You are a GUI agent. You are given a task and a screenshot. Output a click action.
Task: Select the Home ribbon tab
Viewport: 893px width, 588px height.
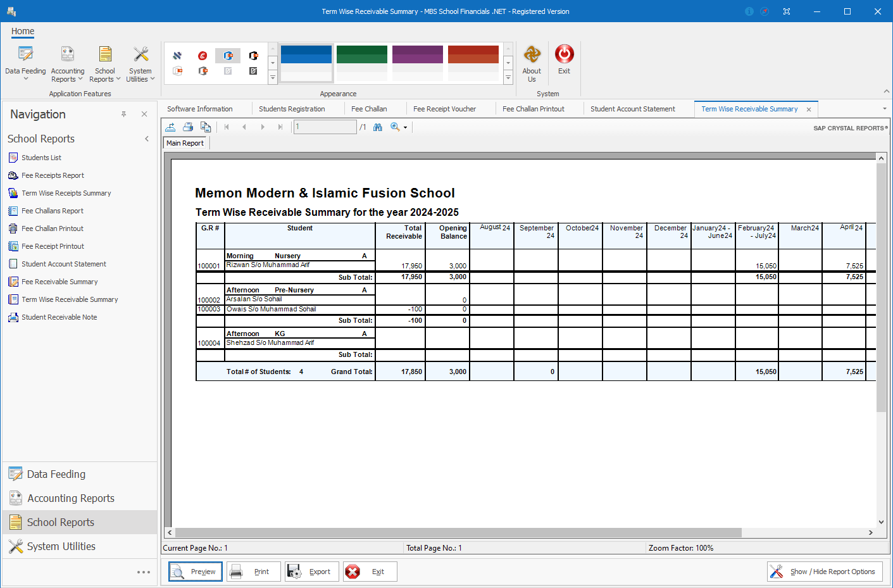tap(23, 31)
